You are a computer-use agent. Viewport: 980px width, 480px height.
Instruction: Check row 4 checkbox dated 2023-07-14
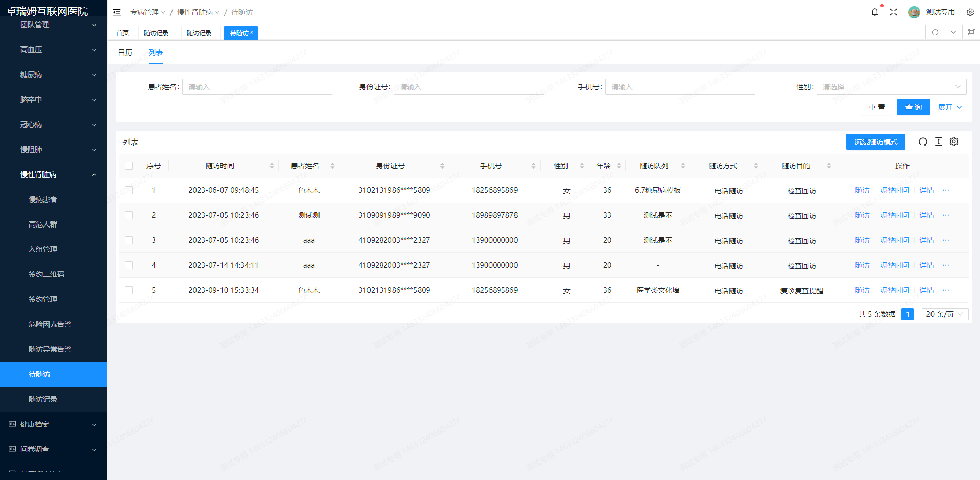[x=129, y=265]
